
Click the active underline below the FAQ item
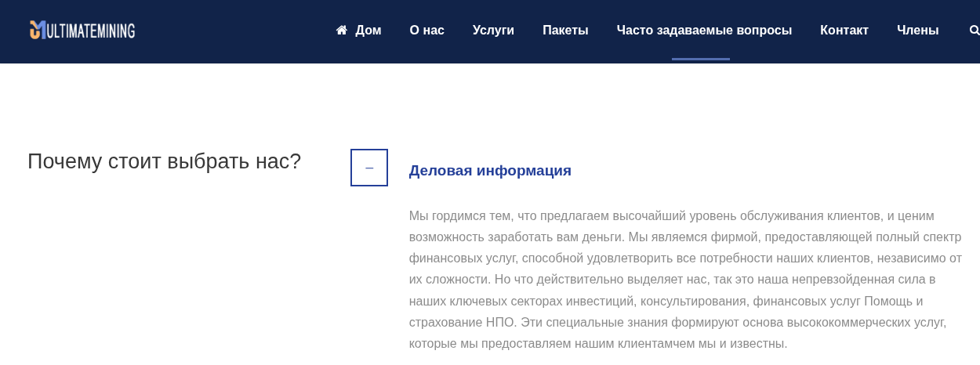700,59
